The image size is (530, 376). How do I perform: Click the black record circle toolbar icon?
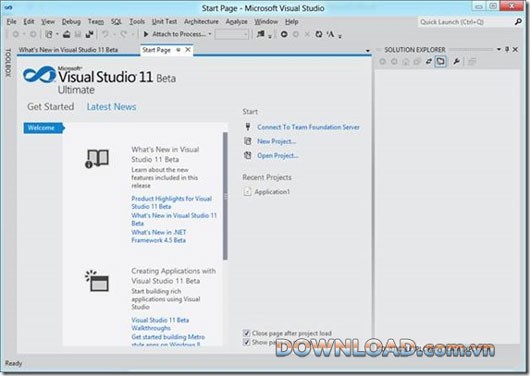[284, 34]
